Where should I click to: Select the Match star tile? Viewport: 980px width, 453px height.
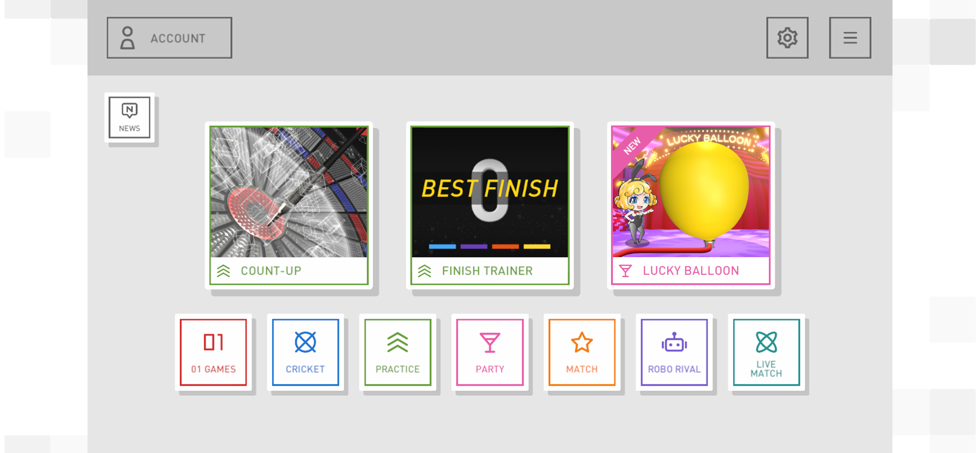click(582, 352)
